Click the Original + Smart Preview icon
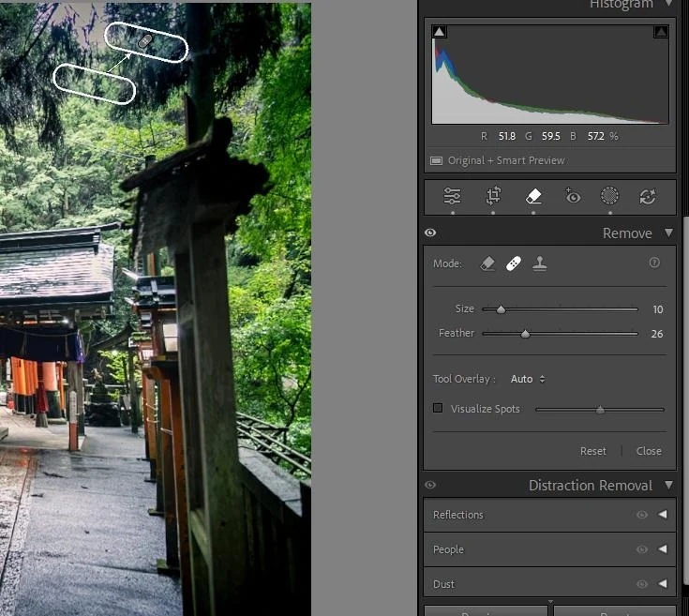Image resolution: width=689 pixels, height=616 pixels. 436,161
